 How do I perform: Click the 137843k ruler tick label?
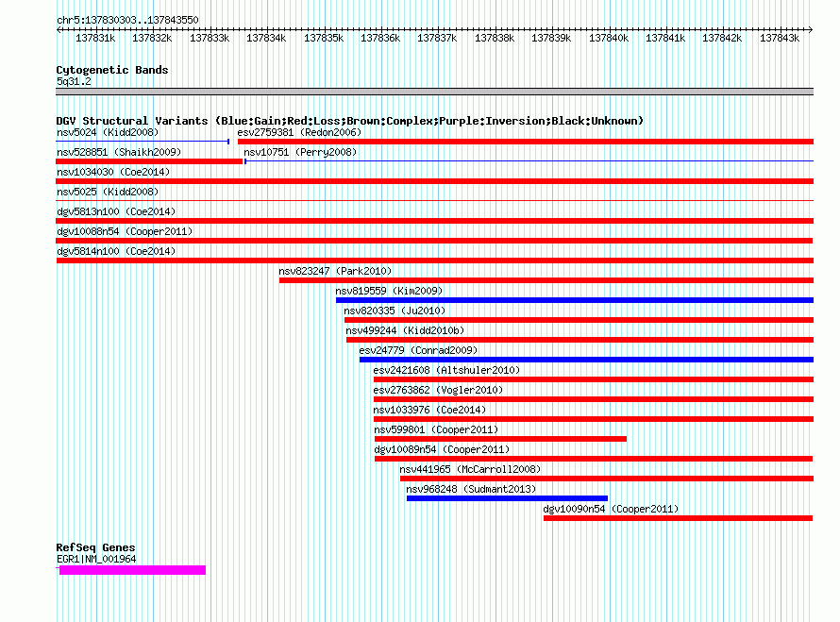780,38
